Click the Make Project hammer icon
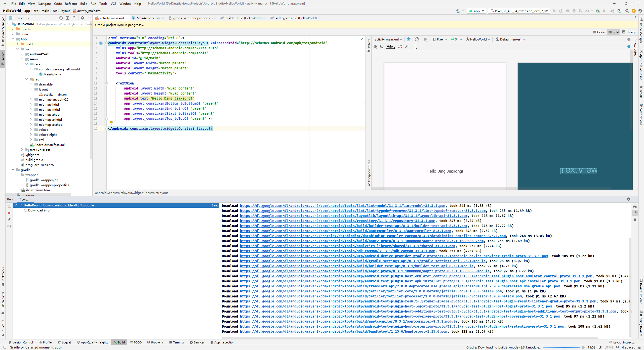This screenshot has height=350, width=644. click(458, 11)
